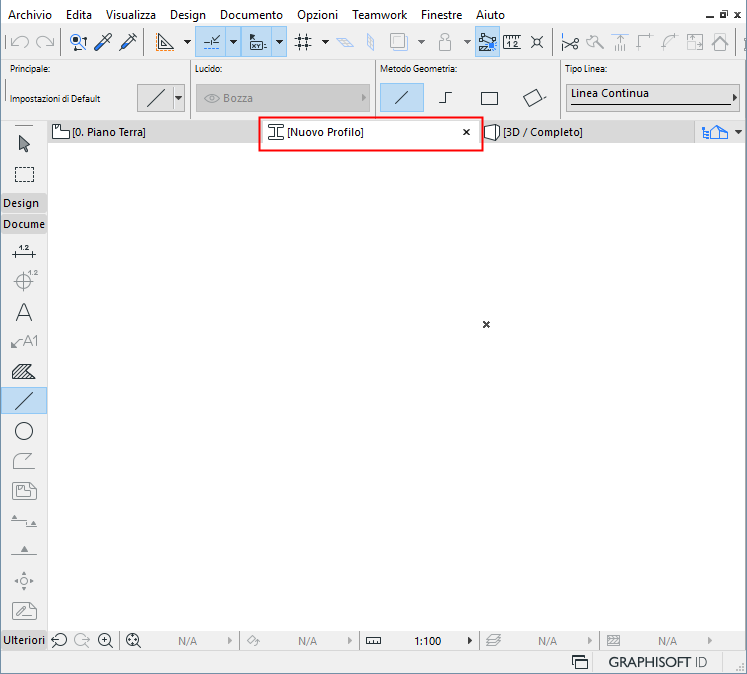The height and width of the screenshot is (674, 747).
Task: Select the Text tool letter A
Action: pos(24,312)
